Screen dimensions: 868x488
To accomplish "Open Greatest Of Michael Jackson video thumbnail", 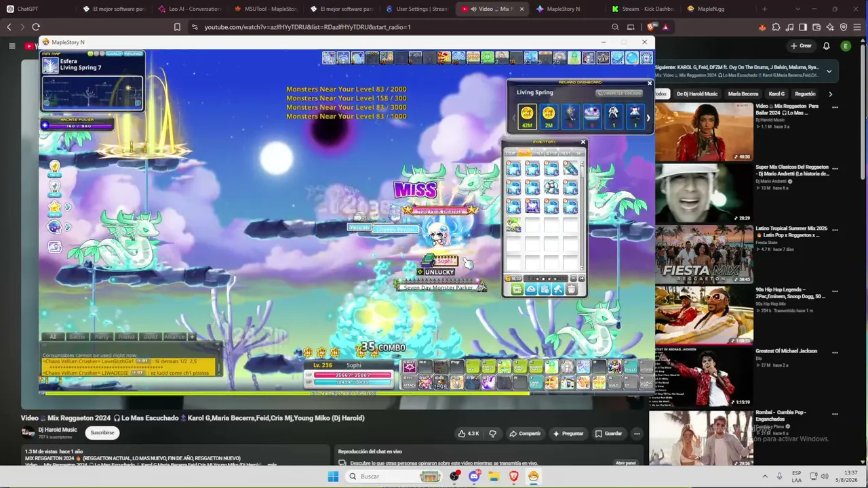I will (704, 376).
